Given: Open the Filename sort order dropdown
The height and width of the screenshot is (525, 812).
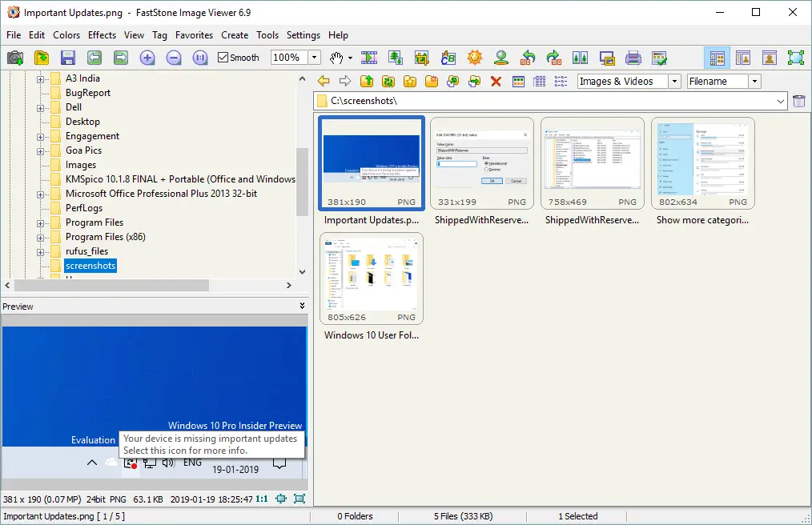Looking at the screenshot, I should pyautogui.click(x=754, y=82).
